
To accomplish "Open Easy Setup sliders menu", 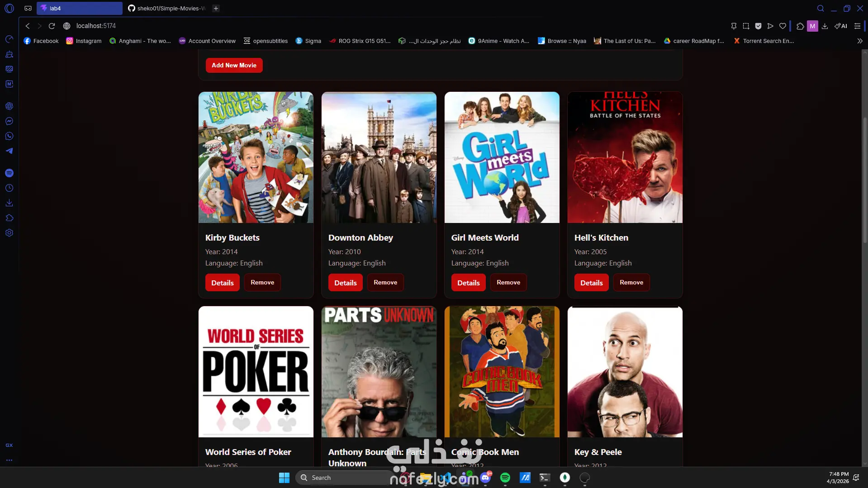I will click(x=857, y=26).
